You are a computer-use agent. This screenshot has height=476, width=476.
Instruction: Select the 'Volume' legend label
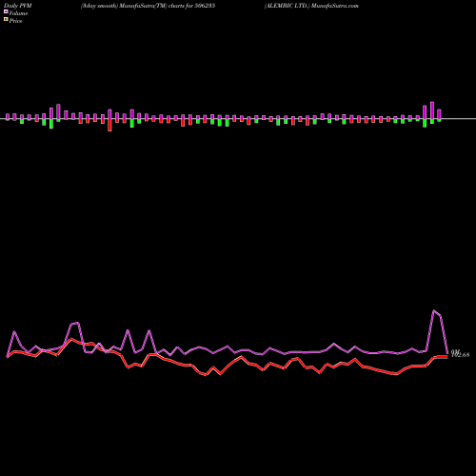(18, 13)
